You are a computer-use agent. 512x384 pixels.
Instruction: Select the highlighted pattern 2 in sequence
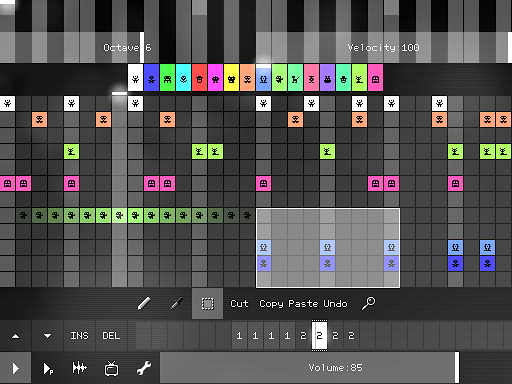click(x=319, y=336)
